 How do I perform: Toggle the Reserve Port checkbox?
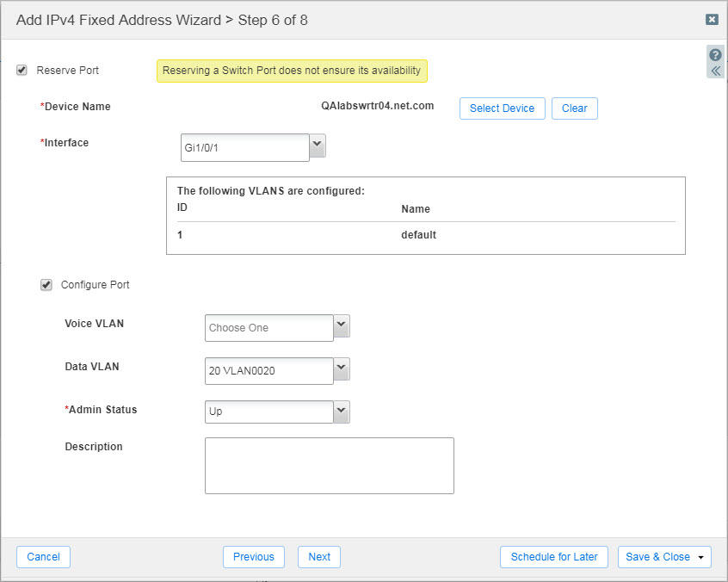pos(22,70)
